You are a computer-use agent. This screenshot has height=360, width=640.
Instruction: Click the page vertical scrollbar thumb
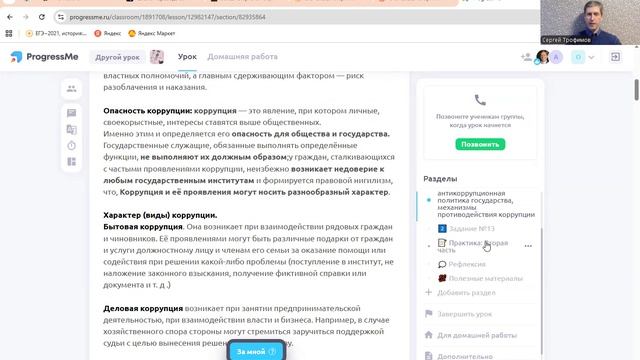tap(636, 89)
